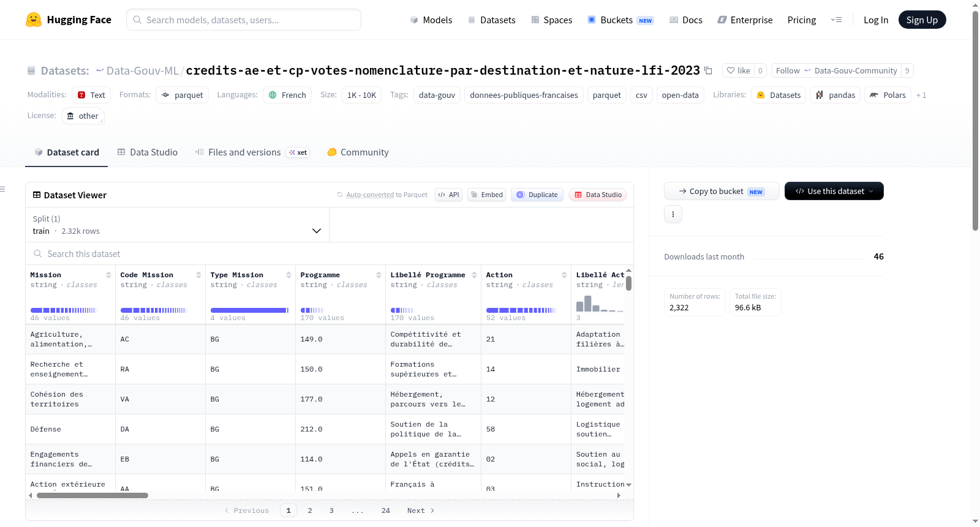980x527 pixels.
Task: Select the open-data tag
Action: (x=680, y=95)
